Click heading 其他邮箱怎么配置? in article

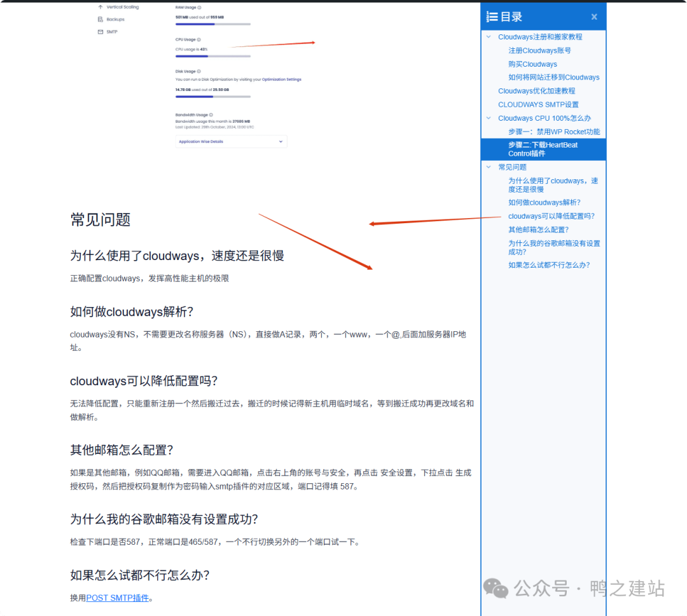(121, 450)
